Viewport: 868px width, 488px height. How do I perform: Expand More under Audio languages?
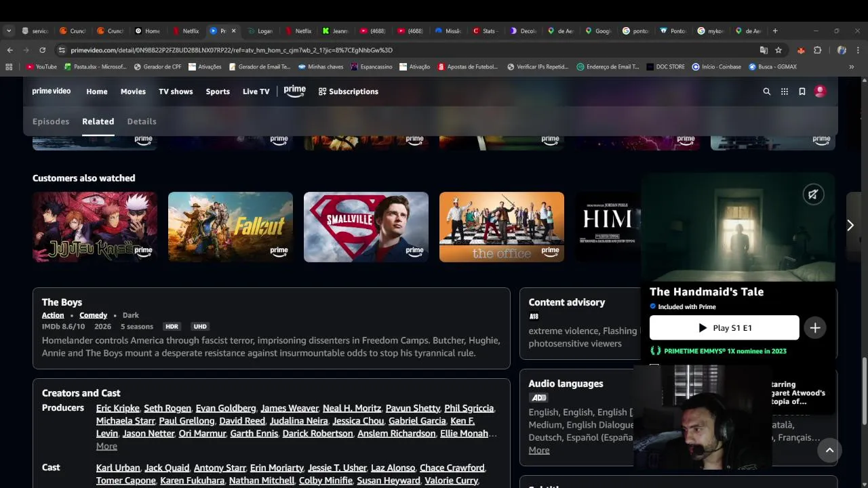[x=539, y=450]
